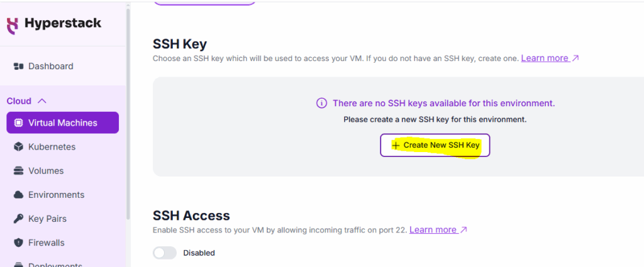Screen dimensions: 644x267
Task: Open Learn more link under SSH Access
Action: 438,230
